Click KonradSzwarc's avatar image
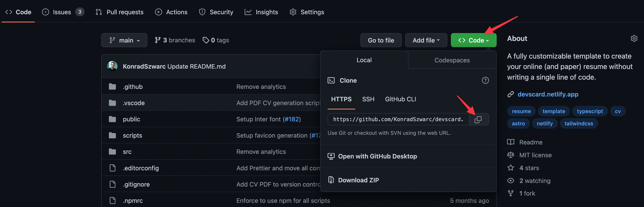The image size is (644, 207). [112, 66]
